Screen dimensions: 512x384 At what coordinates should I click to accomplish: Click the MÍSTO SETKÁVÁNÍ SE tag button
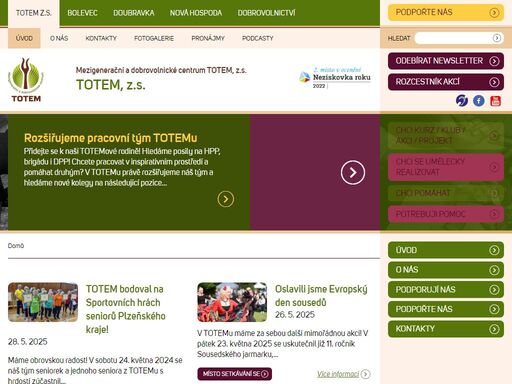[234, 374]
